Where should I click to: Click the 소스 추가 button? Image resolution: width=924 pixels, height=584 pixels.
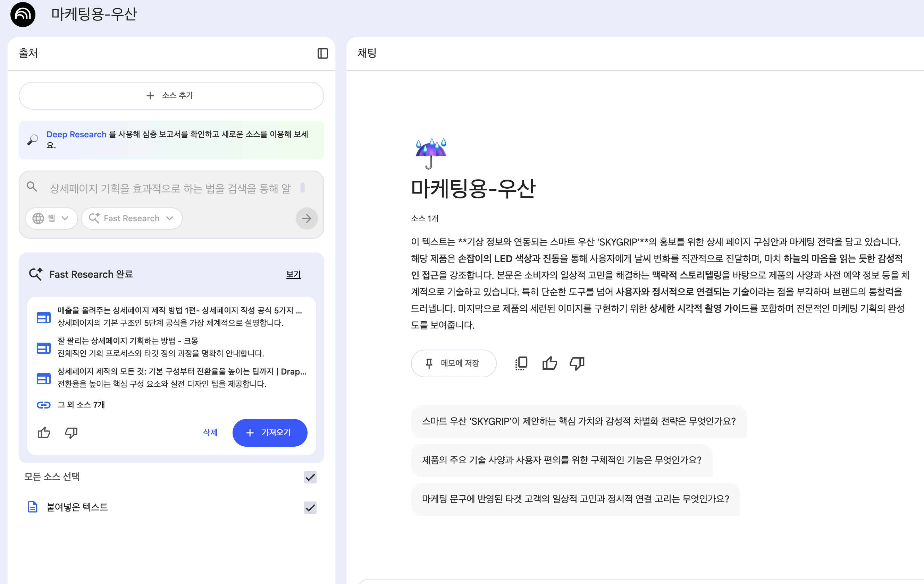click(x=171, y=95)
